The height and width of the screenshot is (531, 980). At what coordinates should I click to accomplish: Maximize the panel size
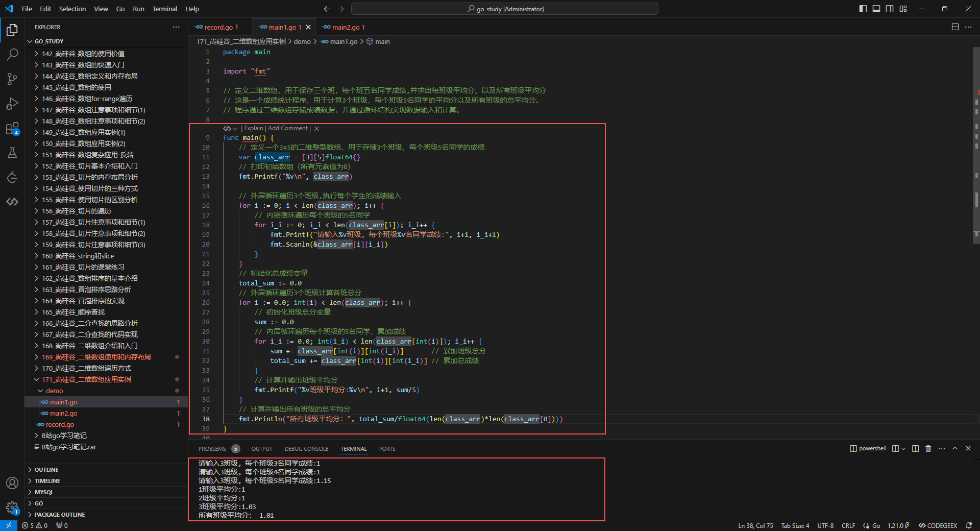pyautogui.click(x=955, y=448)
